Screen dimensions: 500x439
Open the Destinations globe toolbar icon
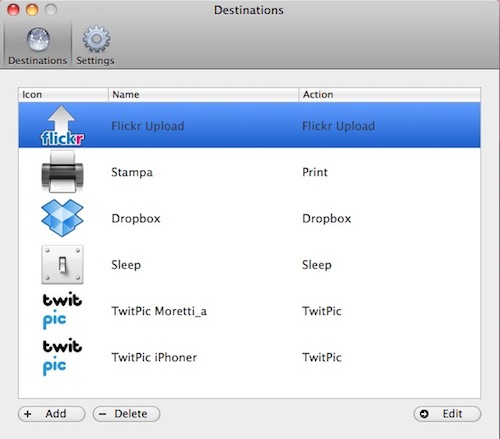pyautogui.click(x=38, y=39)
